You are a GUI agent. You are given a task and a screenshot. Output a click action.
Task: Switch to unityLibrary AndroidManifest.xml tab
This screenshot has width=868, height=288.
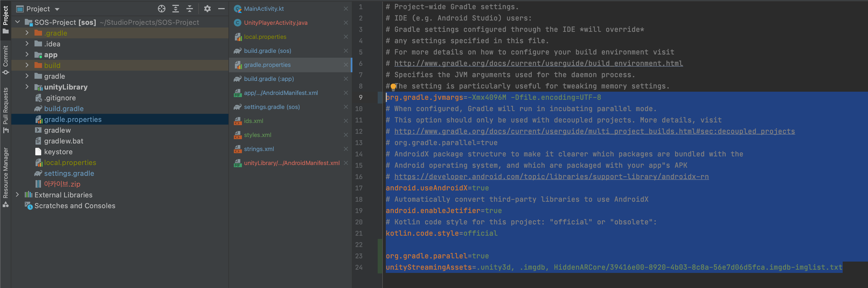click(292, 163)
